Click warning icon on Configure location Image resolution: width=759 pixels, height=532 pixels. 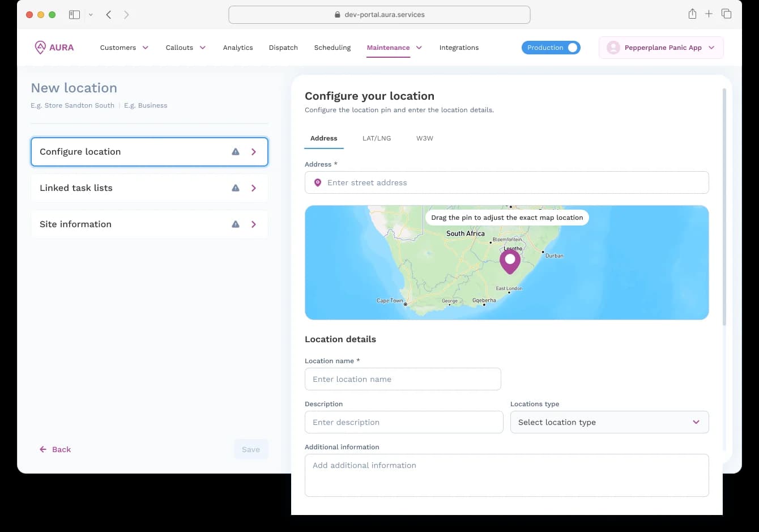pos(236,152)
